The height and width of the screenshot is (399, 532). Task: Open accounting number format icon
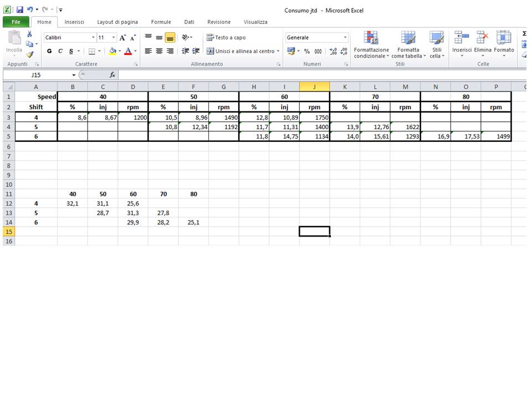(291, 51)
